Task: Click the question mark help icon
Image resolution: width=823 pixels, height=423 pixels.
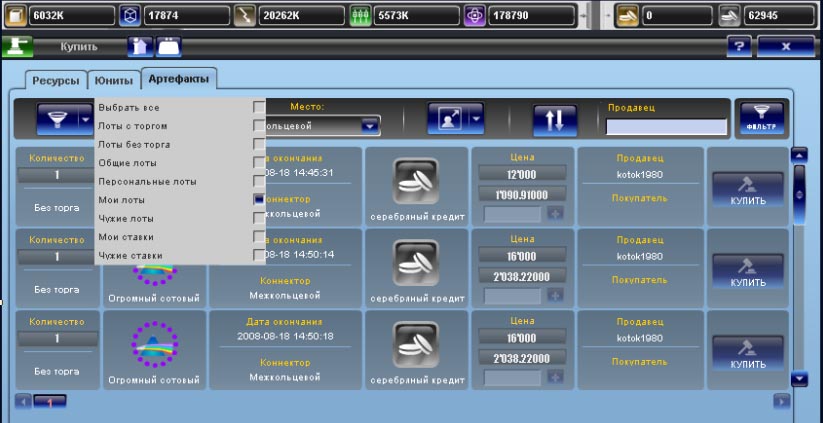Action: [738, 46]
